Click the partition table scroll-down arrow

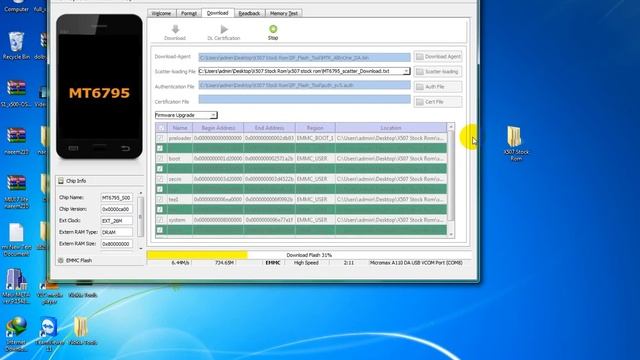point(451,234)
